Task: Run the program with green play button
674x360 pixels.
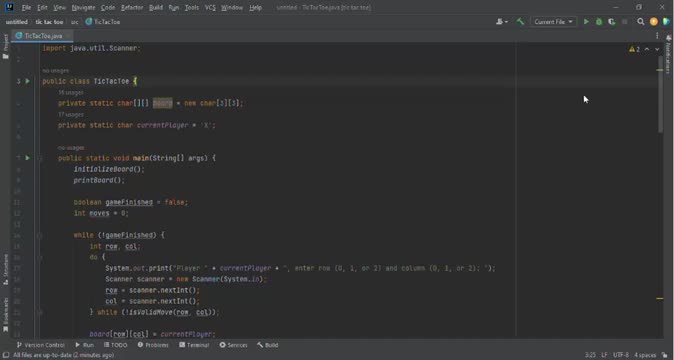Action: (x=586, y=21)
